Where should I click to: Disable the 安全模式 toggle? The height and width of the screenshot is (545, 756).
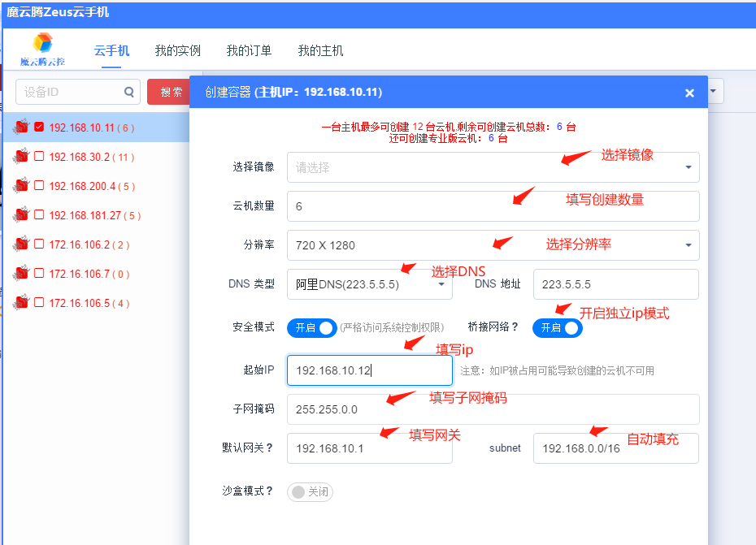click(x=310, y=328)
